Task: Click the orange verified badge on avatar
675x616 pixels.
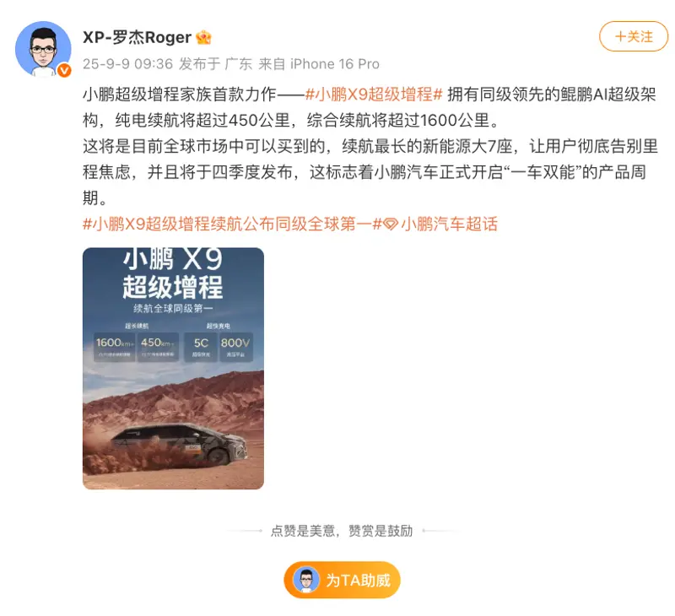Action: [x=64, y=70]
